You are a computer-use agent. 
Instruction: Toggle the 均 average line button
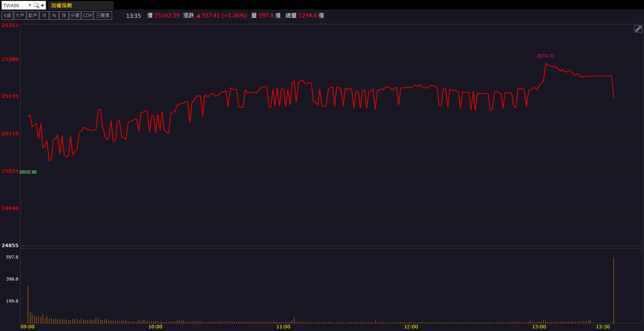(x=44, y=16)
